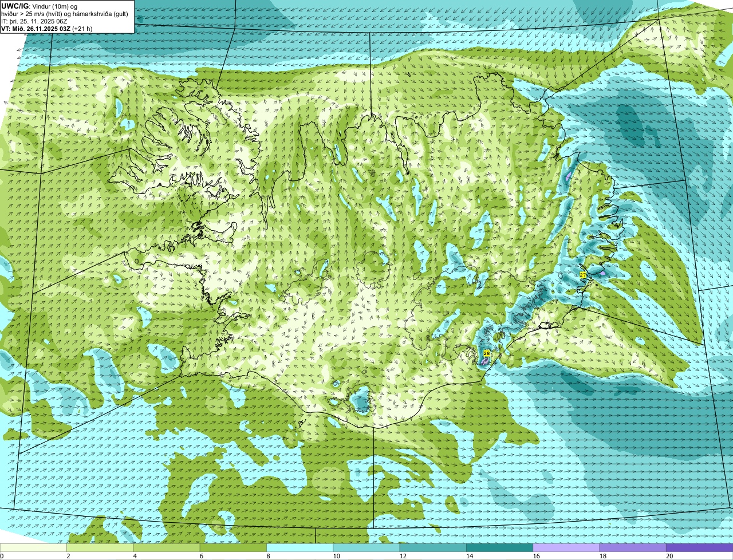This screenshot has height=560, width=733.
Task: Select the 10–12 m/s legend color swatch
Action: tap(366, 547)
